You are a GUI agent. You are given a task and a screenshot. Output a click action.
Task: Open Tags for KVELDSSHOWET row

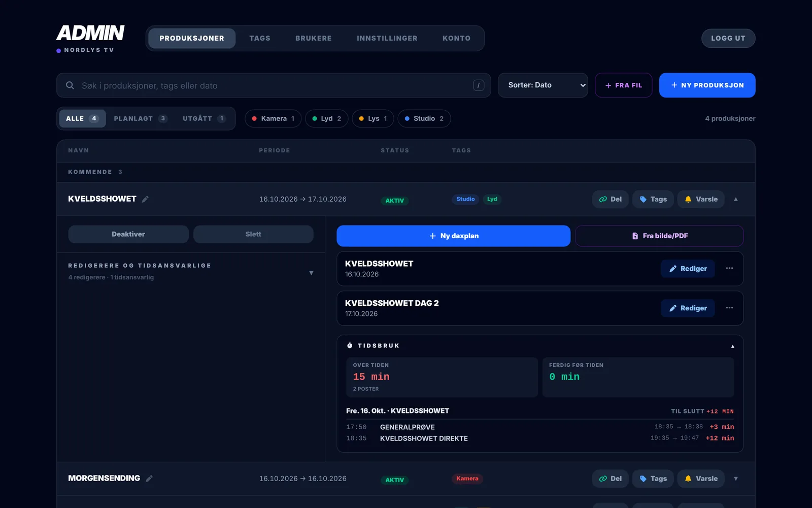coord(653,199)
